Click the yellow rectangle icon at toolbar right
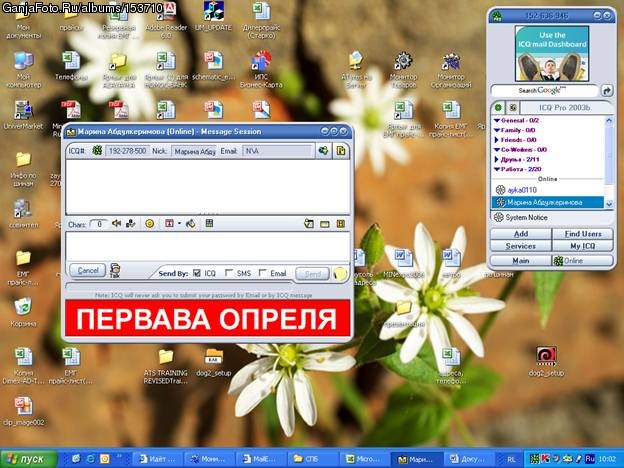The width and height of the screenshot is (624, 468). coord(325,224)
